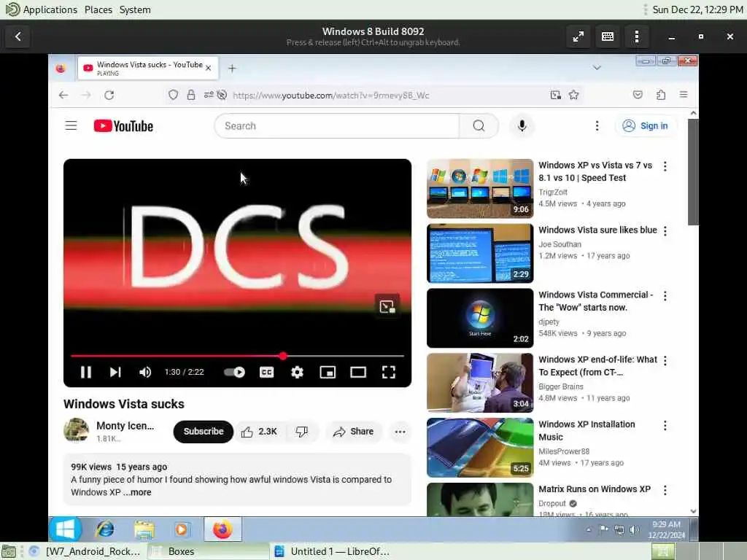Open Places menu in top panel
The height and width of the screenshot is (560, 747).
[98, 9]
